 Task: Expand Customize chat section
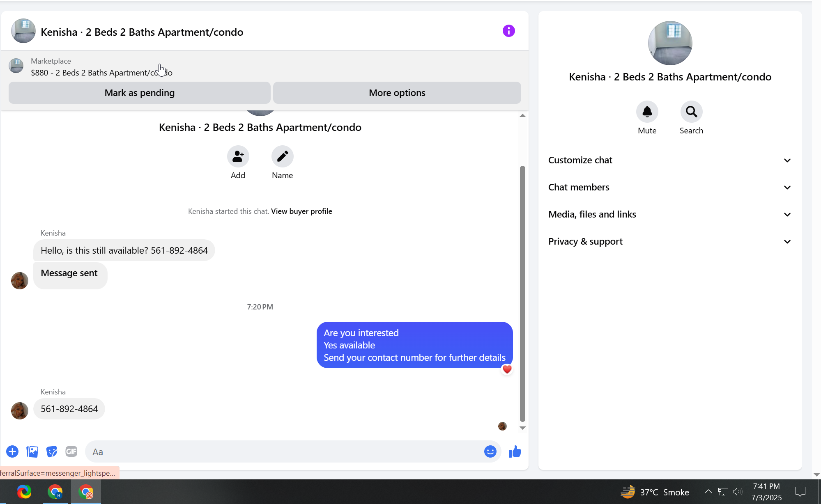669,160
